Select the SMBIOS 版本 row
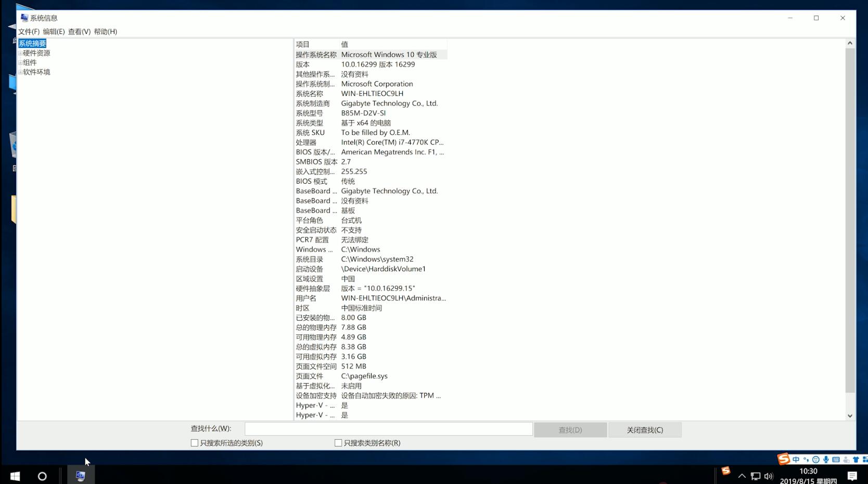Image resolution: width=868 pixels, height=484 pixels. point(371,162)
